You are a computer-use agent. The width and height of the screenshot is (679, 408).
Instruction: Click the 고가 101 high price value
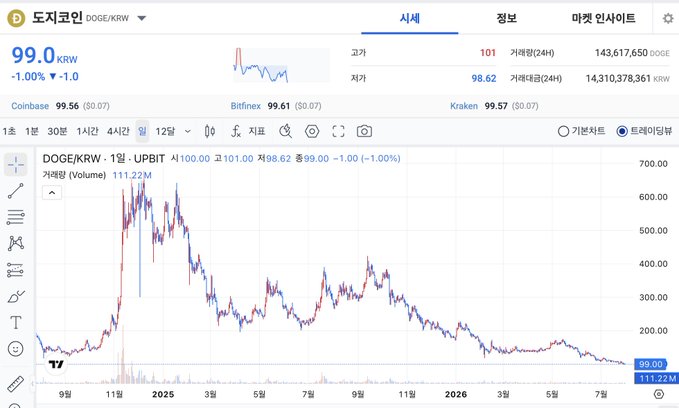pos(488,53)
